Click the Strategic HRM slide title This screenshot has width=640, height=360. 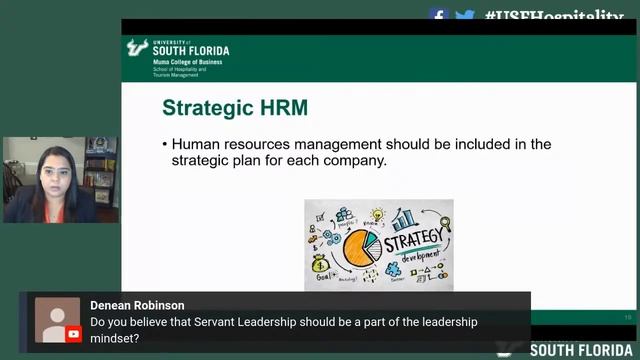[235, 108]
